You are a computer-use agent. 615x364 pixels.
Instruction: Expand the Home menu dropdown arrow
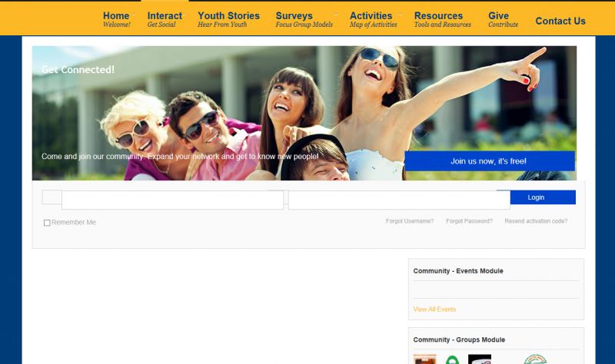132,14
